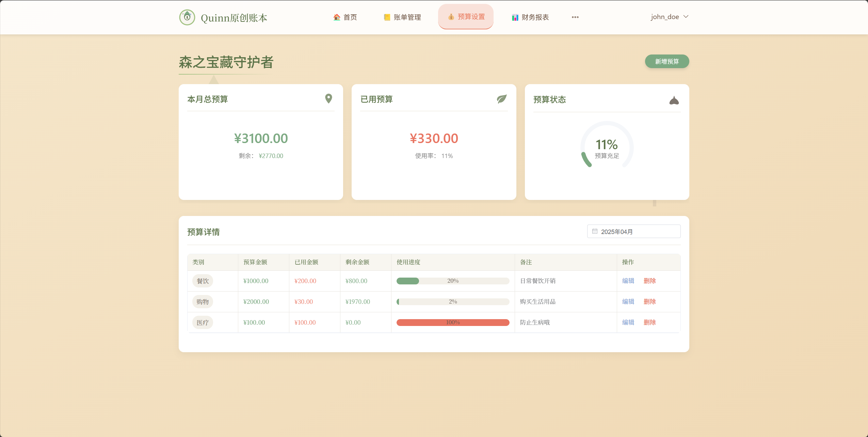
Task: Select the 首页 navigation item
Action: 350,17
